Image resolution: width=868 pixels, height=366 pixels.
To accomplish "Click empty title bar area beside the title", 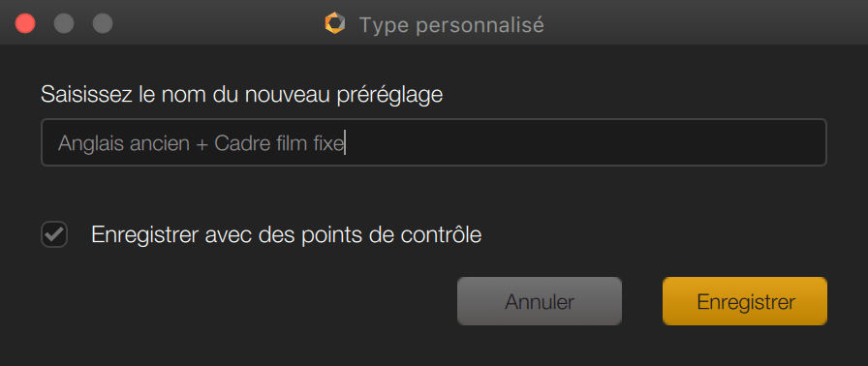I will click(x=703, y=24).
